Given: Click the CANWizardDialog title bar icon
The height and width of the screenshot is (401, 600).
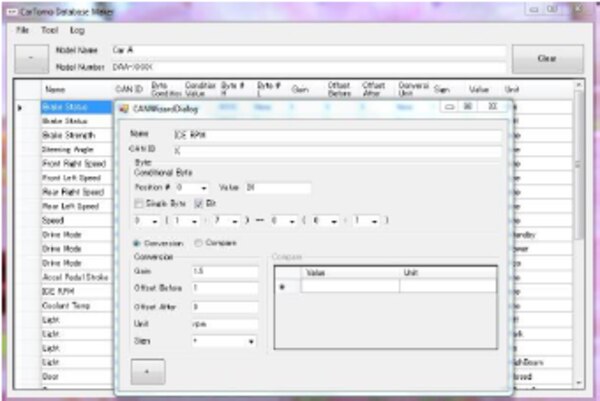Looking at the screenshot, I should click(124, 109).
